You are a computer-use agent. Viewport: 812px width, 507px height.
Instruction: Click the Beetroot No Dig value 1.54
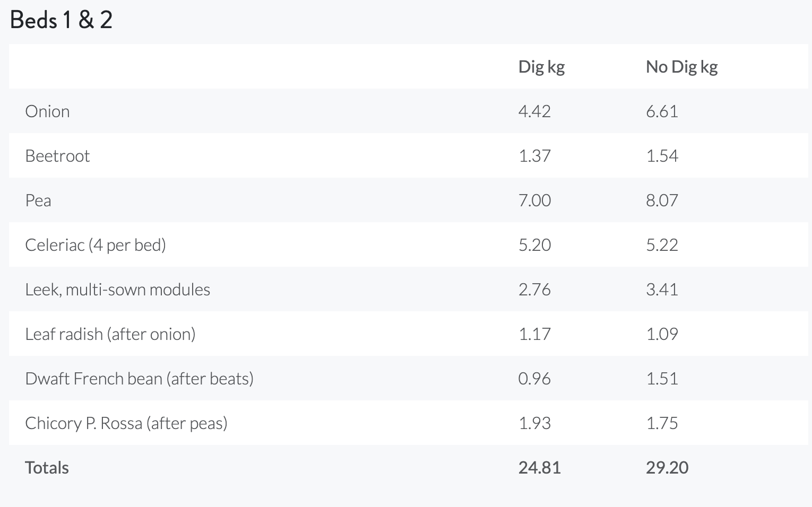click(662, 156)
